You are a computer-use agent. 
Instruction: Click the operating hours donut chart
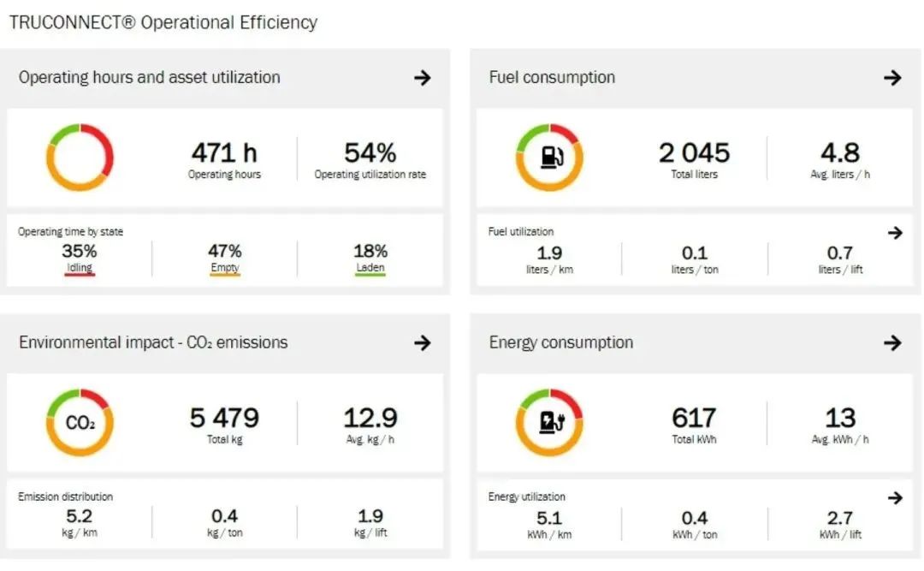tap(80, 158)
